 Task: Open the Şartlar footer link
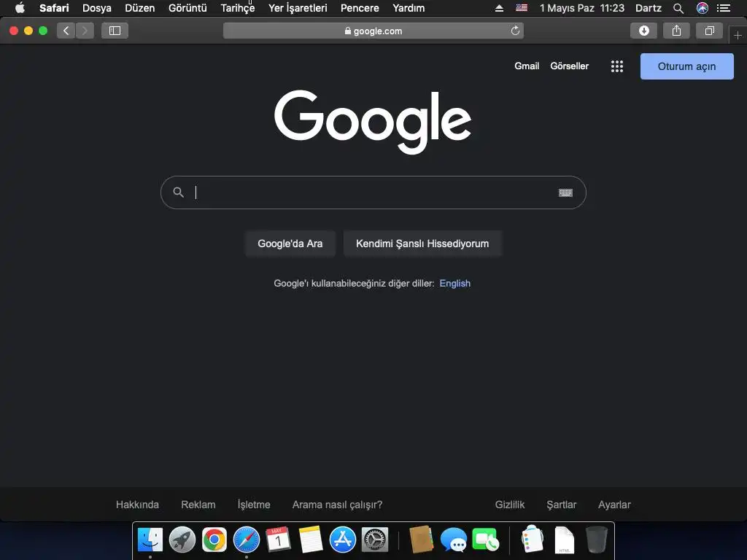tap(561, 505)
